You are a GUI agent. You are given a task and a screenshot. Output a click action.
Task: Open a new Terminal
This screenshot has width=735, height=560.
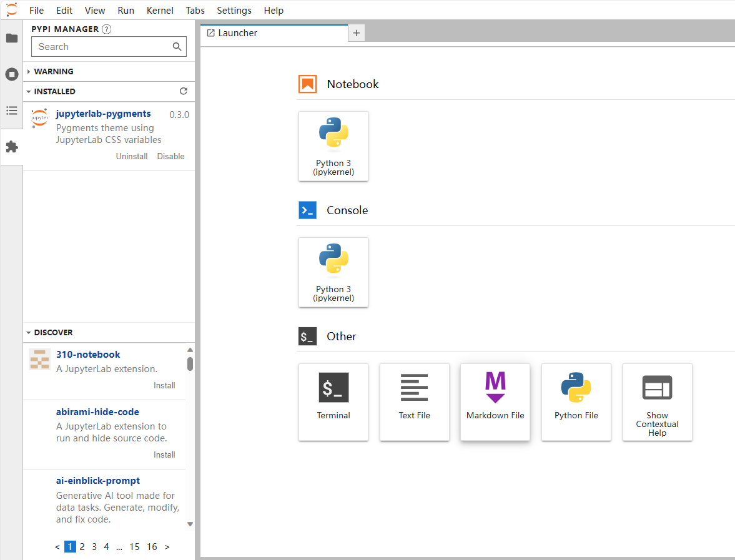pyautogui.click(x=333, y=402)
